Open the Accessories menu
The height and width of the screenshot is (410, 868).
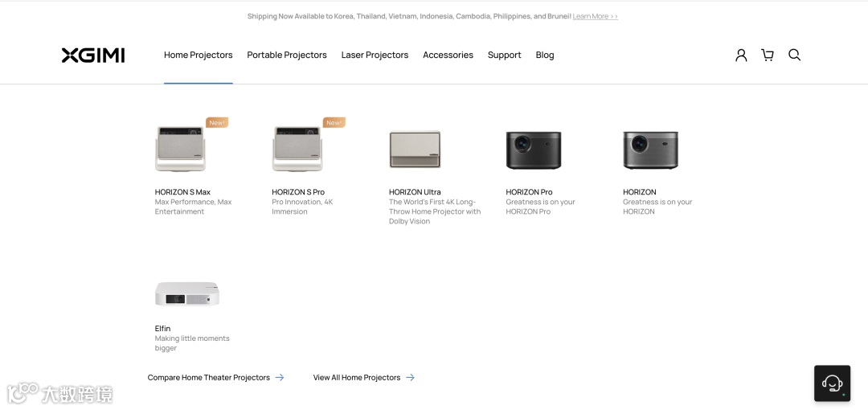(448, 55)
